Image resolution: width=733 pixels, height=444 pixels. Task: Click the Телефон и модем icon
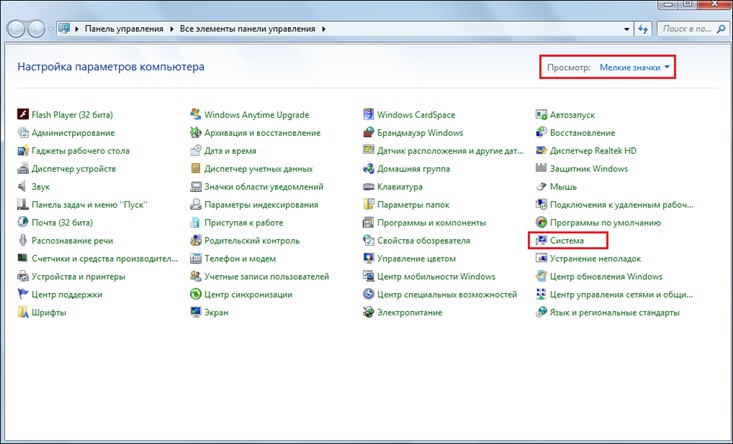coord(196,258)
